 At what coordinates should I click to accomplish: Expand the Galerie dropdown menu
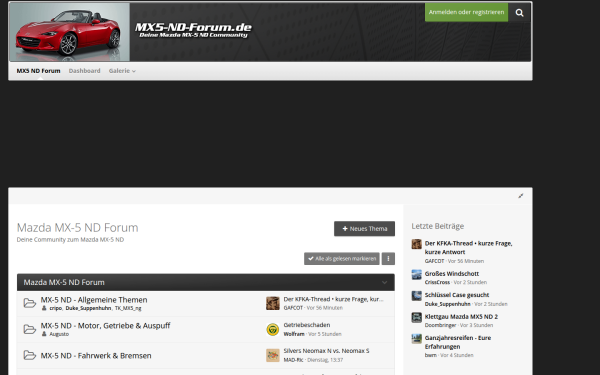click(x=122, y=71)
